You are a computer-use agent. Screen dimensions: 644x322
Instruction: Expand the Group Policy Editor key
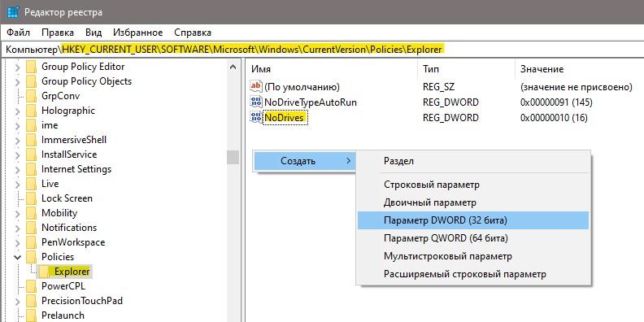pyautogui.click(x=17, y=67)
